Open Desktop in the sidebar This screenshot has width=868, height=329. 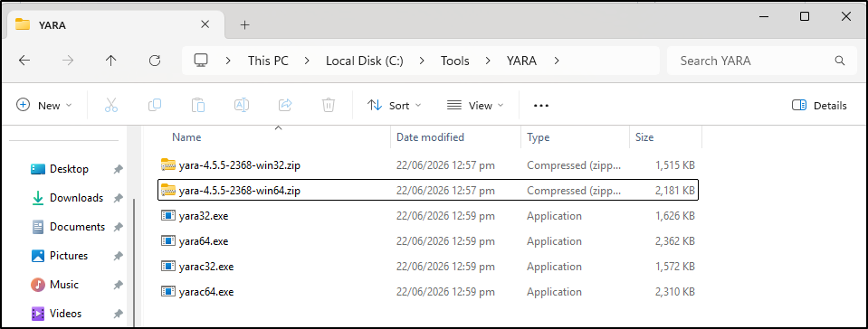point(69,169)
